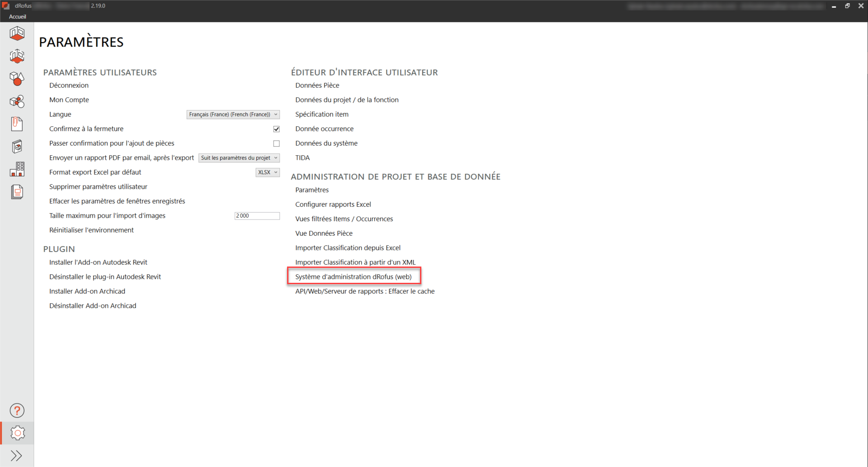Open TIDA editor
This screenshot has width=868, height=467.
pyautogui.click(x=302, y=157)
